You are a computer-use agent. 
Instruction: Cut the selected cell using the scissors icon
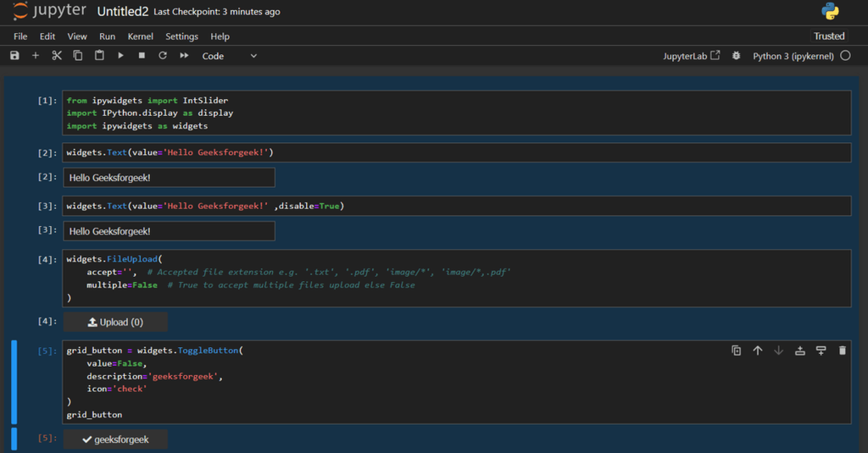(x=57, y=56)
